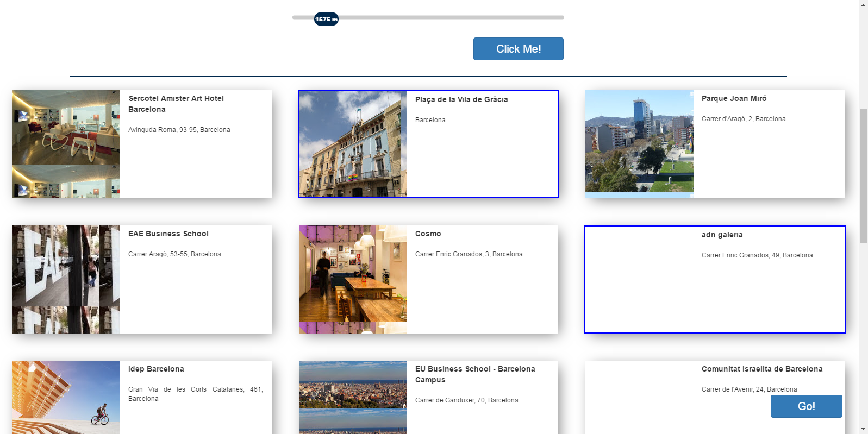This screenshot has height=434, width=868.
Task: Click the address 'Carrer de l'Avenir, 24, Barcelona'
Action: tap(749, 389)
